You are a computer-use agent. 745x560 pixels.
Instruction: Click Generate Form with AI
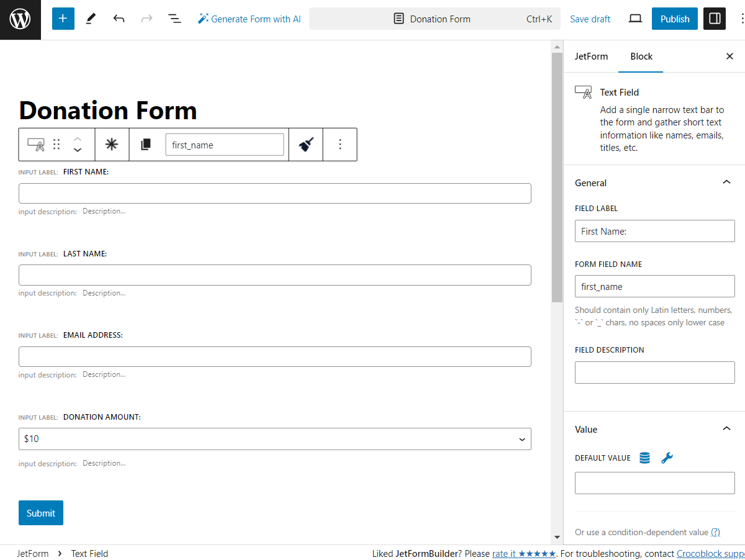(248, 19)
